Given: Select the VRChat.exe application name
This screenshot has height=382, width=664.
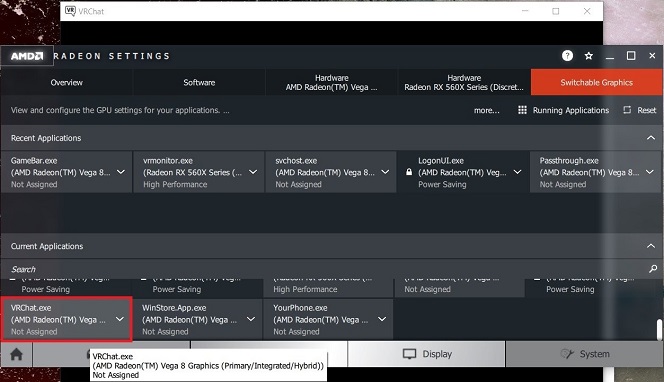Looking at the screenshot, I should [31, 308].
